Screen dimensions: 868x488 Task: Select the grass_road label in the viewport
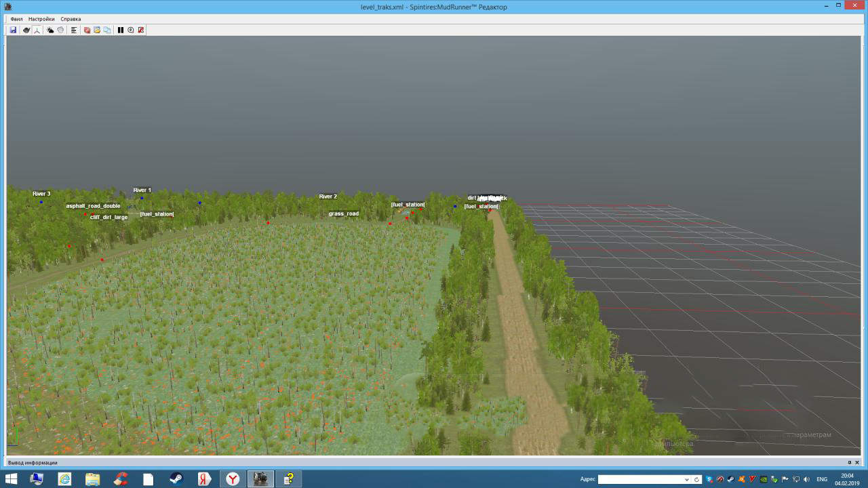tap(343, 214)
